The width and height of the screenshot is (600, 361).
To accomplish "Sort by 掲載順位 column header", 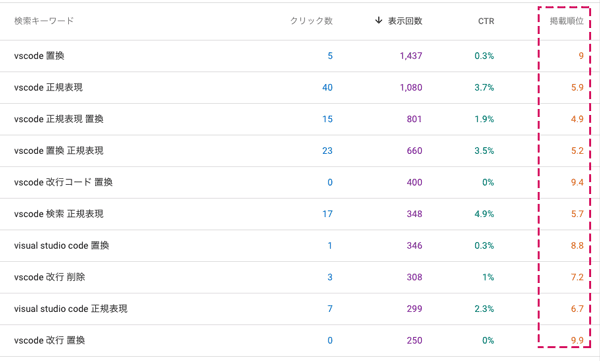I will point(566,21).
